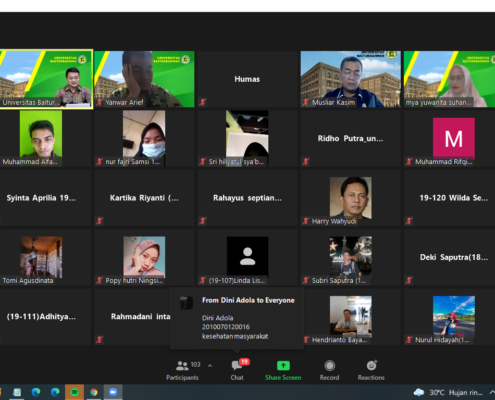Viewport: 495px width, 400px height.
Task: Click the blank avatar of (19-107)Linda Lis
Action: pyautogui.click(x=247, y=256)
